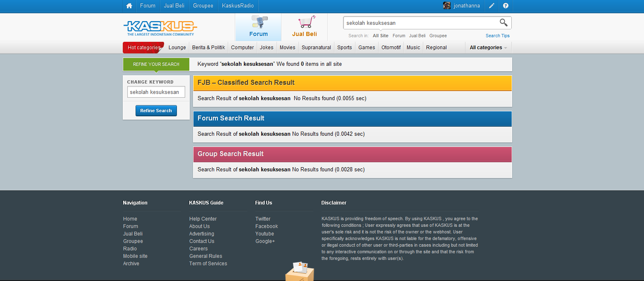Open Groupee in footer Navigation
This screenshot has height=281, width=644.
click(133, 241)
